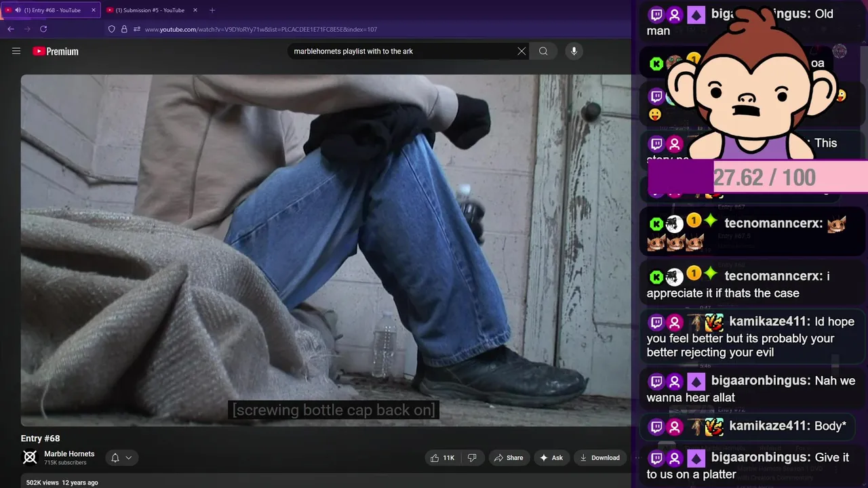Image resolution: width=868 pixels, height=488 pixels.
Task: Click the magnifying glass search button
Action: (x=543, y=52)
